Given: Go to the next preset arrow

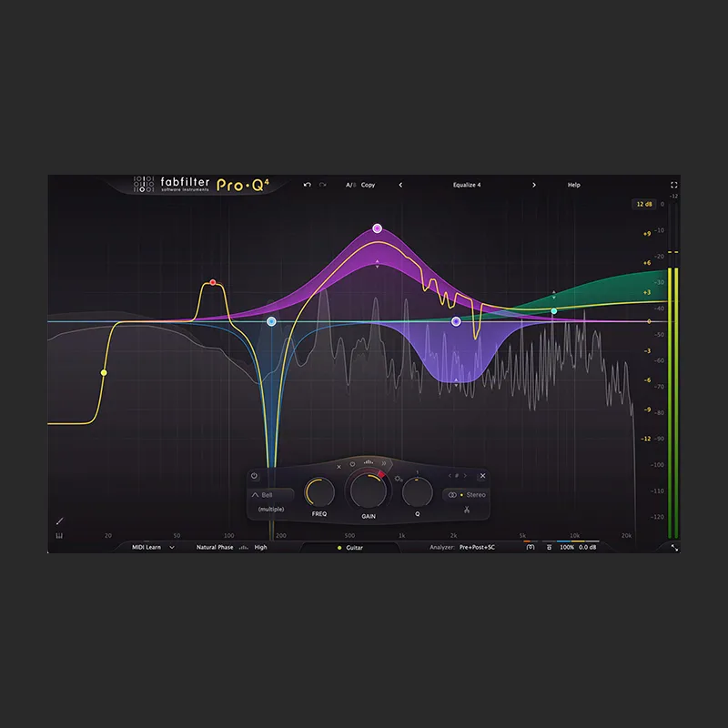Looking at the screenshot, I should [534, 185].
